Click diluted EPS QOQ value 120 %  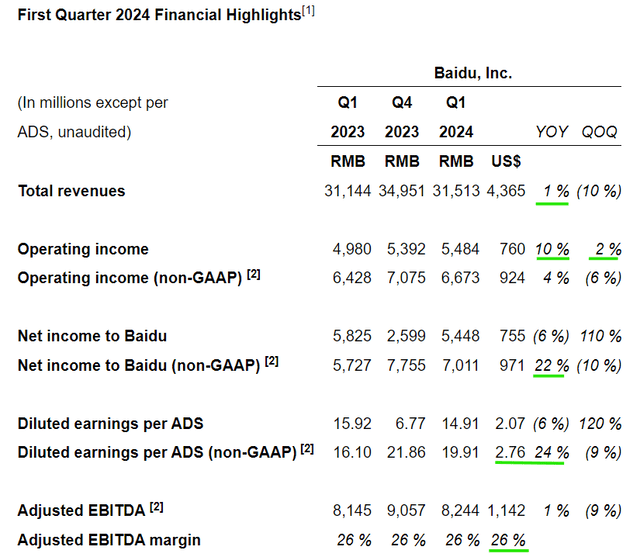[600, 424]
